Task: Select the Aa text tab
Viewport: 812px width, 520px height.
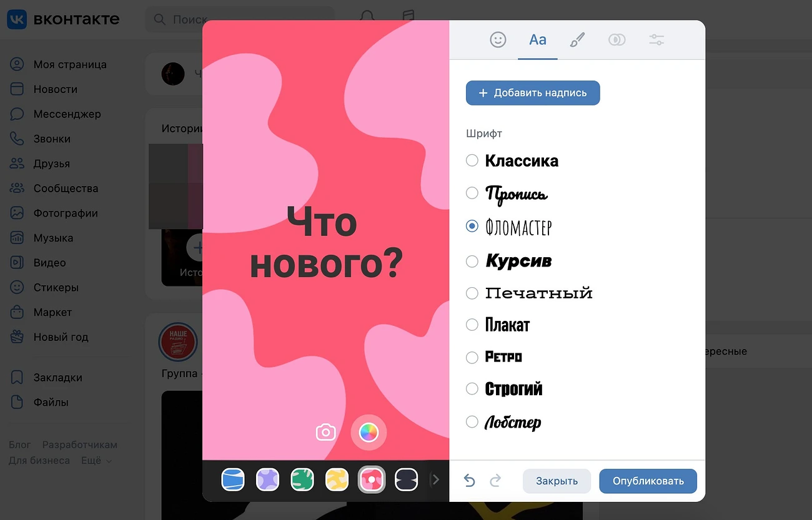Action: (x=538, y=40)
